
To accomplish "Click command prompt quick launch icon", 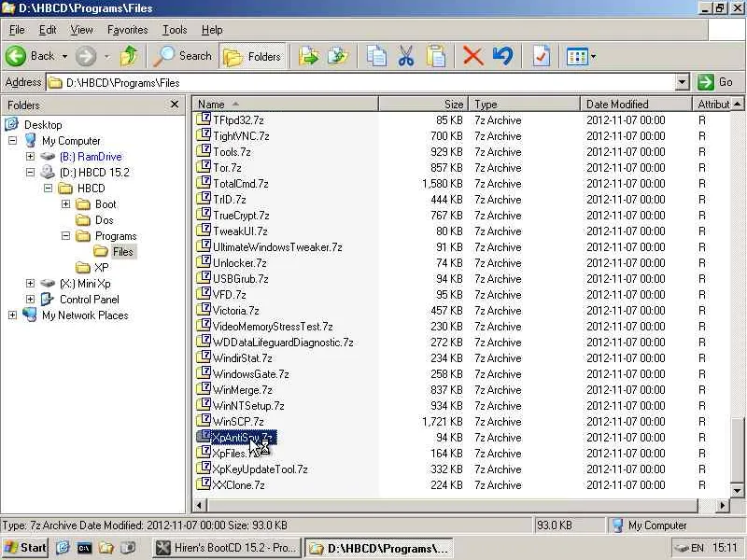I will [x=84, y=548].
